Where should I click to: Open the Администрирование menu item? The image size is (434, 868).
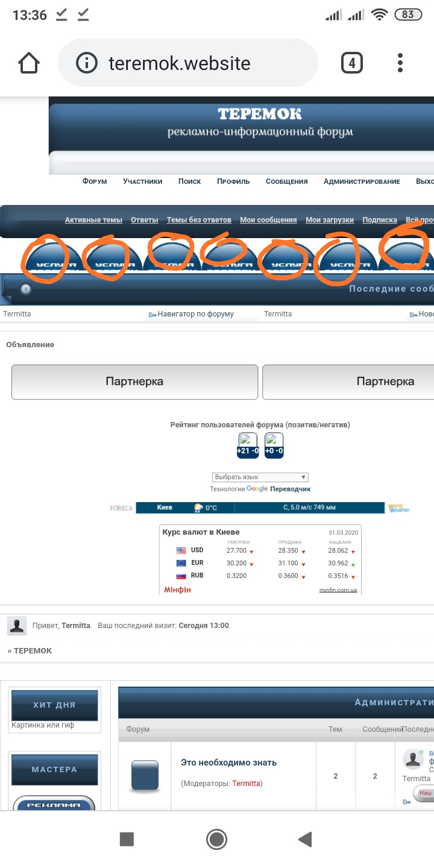362,181
